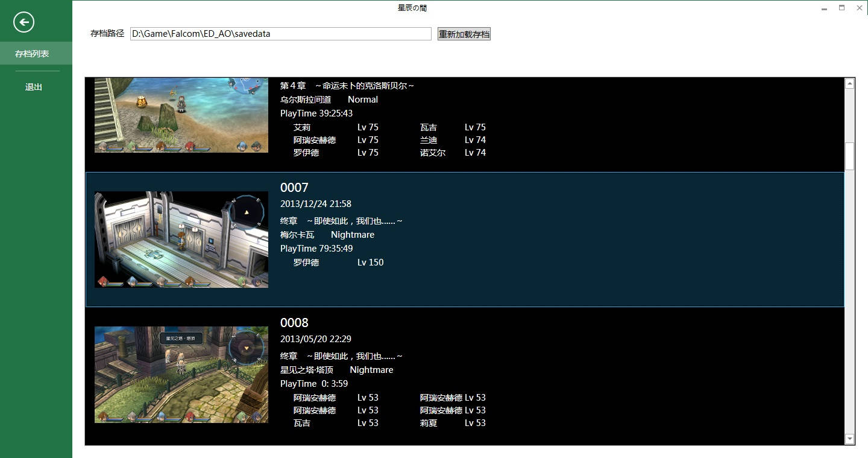Click the 乌尔斯拉间道 save thumbnail
Screen dimensions: 868x458
point(181,115)
